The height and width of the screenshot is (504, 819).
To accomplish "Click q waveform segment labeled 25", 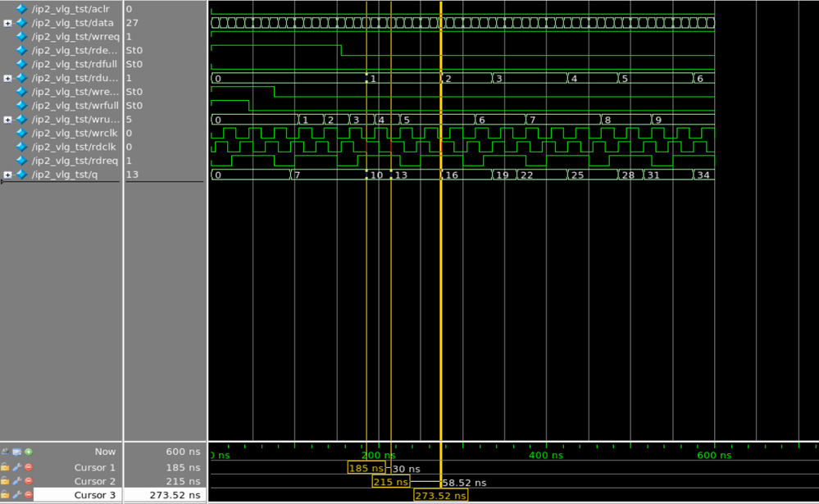I will tap(593, 175).
